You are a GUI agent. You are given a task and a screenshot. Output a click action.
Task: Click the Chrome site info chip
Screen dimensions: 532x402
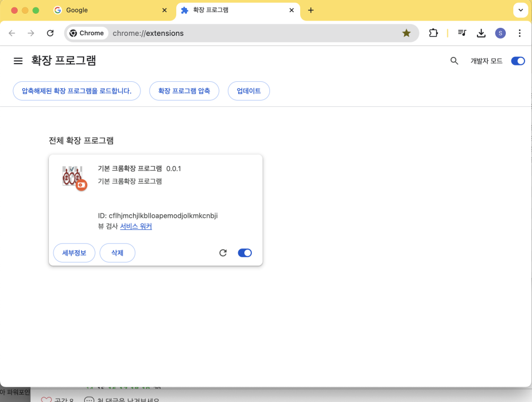pos(87,33)
